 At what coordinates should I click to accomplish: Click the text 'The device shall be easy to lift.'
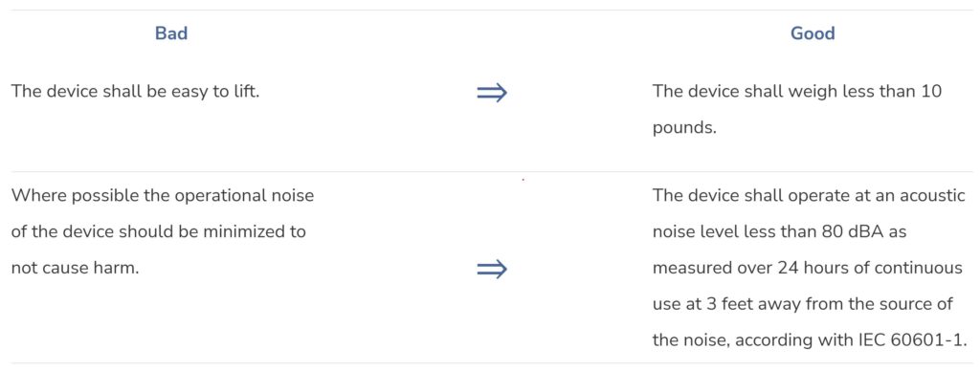pyautogui.click(x=135, y=92)
